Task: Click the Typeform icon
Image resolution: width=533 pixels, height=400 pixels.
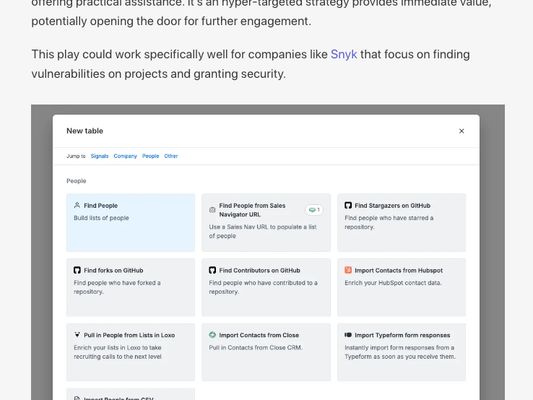Action: [348, 335]
